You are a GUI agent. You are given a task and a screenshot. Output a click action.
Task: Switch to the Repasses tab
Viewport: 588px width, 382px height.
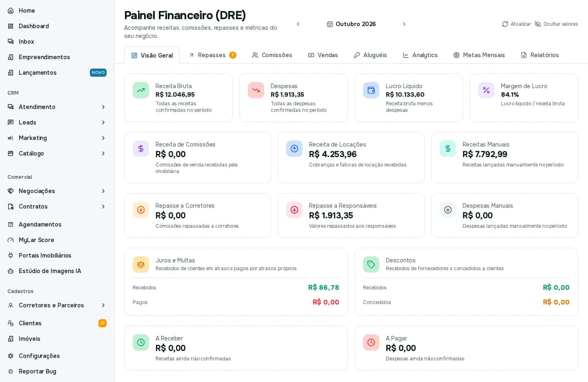tap(212, 55)
